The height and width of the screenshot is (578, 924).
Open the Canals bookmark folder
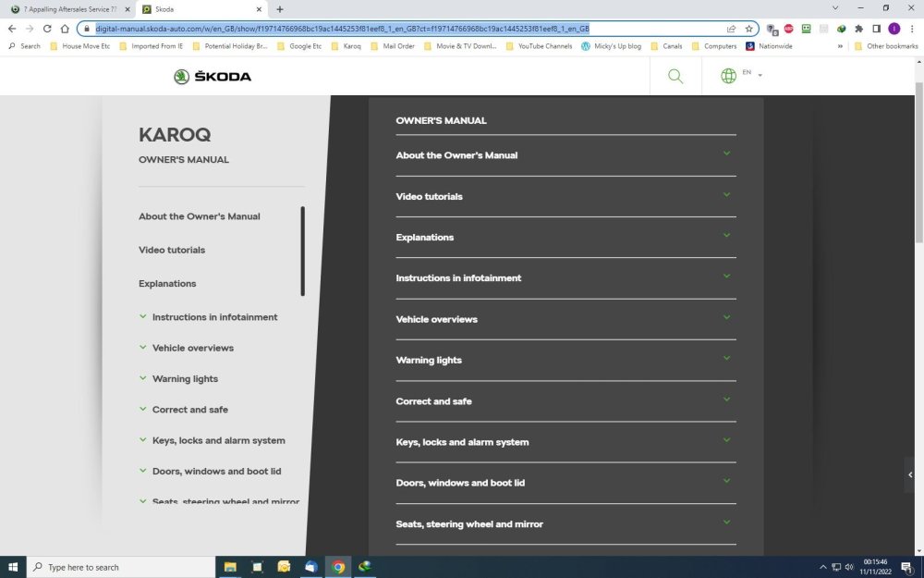point(666,46)
